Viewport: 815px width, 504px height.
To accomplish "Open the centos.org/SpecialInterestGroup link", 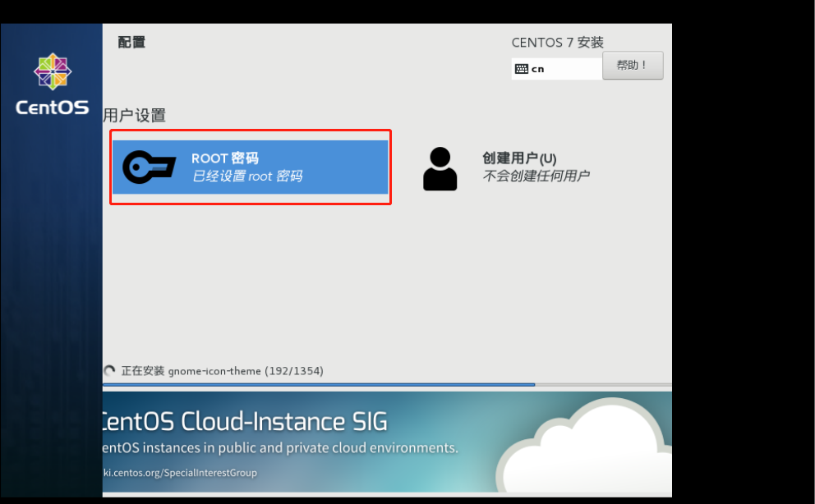I will tap(180, 473).
